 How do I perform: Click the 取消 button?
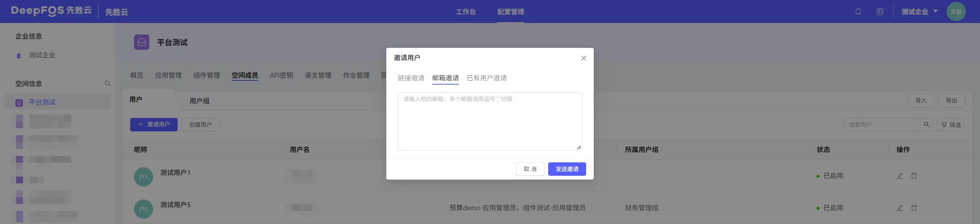click(530, 169)
